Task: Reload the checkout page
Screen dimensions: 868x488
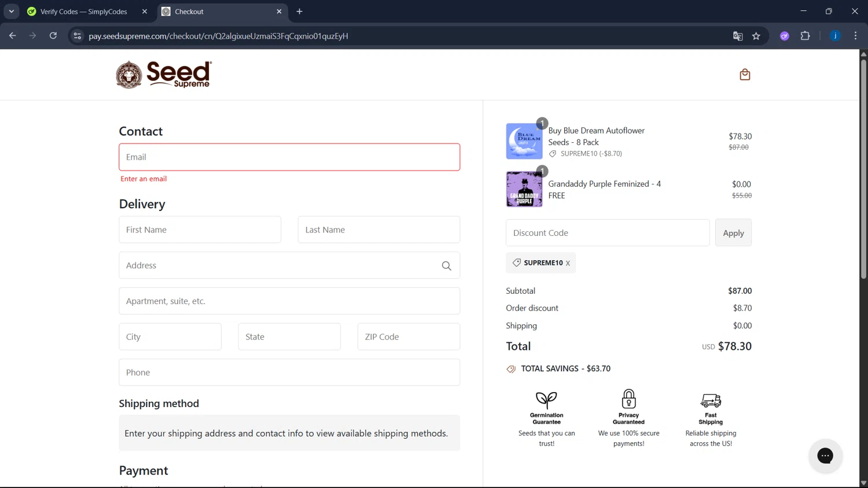Action: [53, 36]
